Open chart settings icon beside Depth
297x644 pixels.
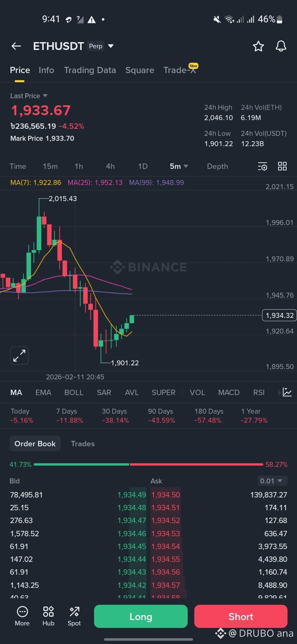tap(263, 166)
